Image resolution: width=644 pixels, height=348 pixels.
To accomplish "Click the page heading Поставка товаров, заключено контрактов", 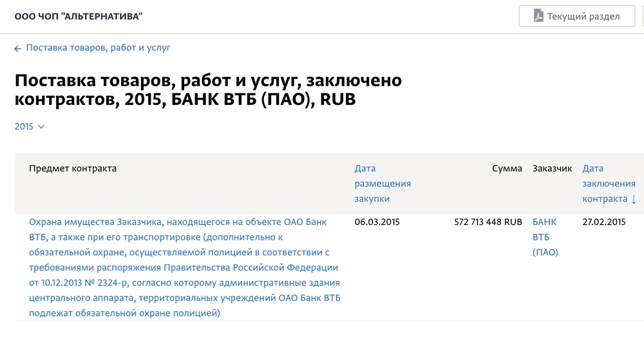I will [x=208, y=90].
